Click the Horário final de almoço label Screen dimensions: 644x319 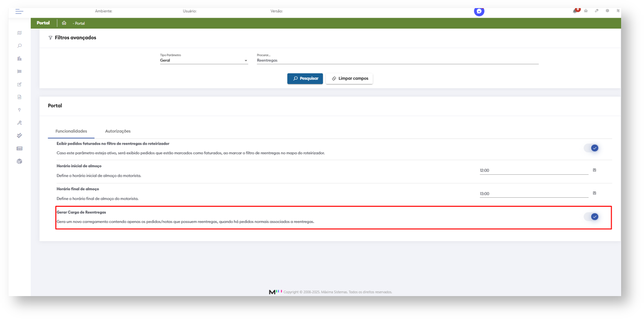click(78, 189)
